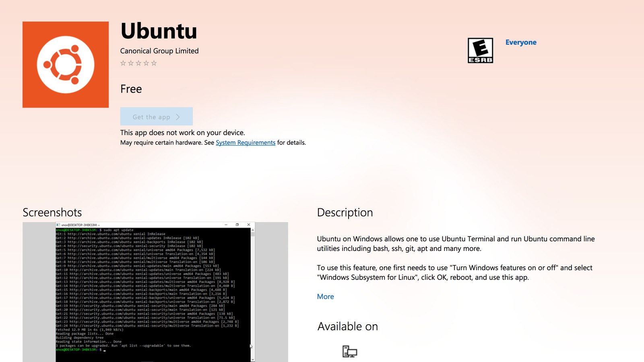
Task: Click the star rating row
Action: click(x=138, y=63)
